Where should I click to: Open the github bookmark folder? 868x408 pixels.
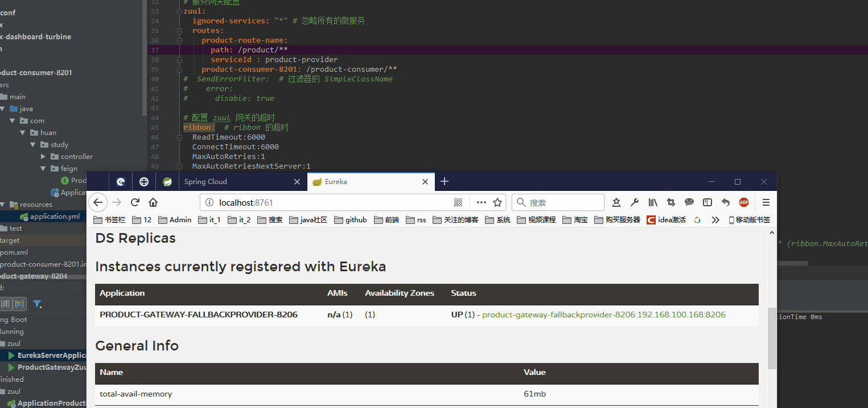[351, 219]
